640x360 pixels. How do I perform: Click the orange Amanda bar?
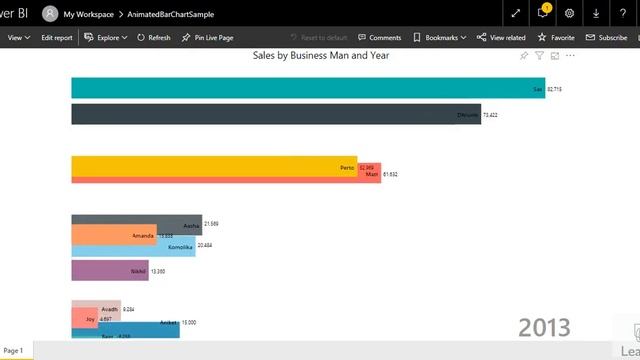114,235
